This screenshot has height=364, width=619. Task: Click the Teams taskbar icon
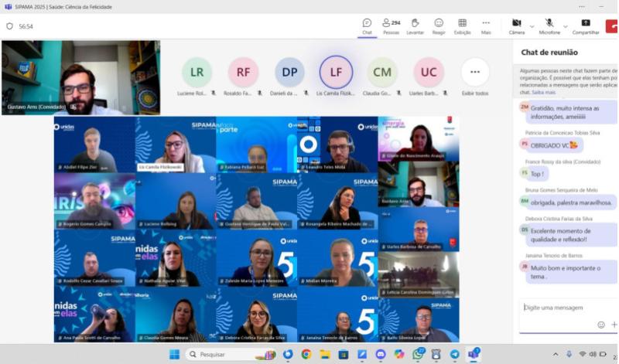click(474, 354)
